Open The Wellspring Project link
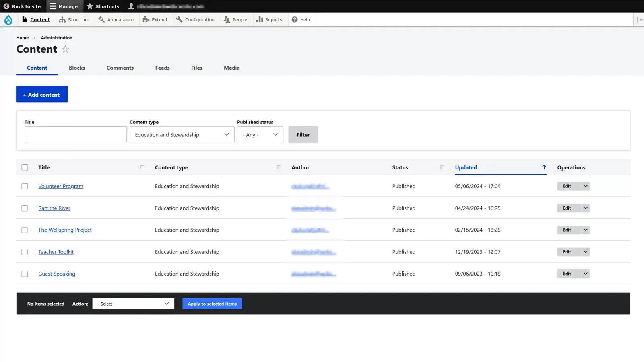 (65, 230)
